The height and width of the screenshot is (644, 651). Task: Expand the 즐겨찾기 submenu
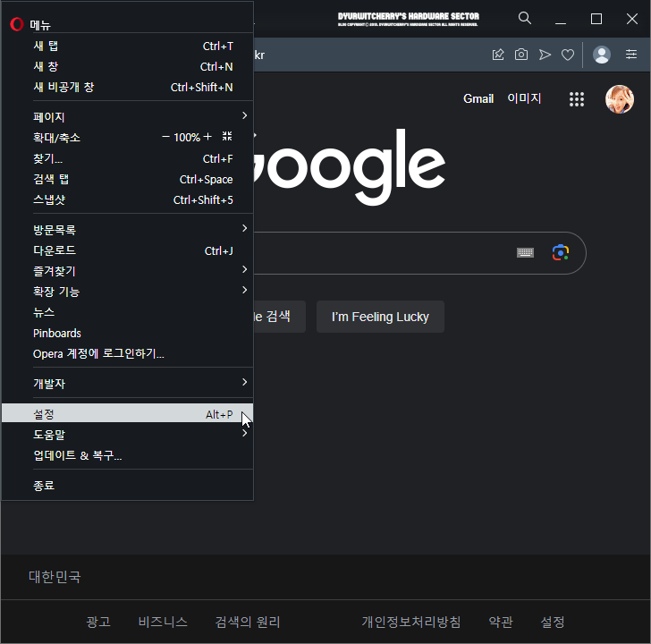128,271
